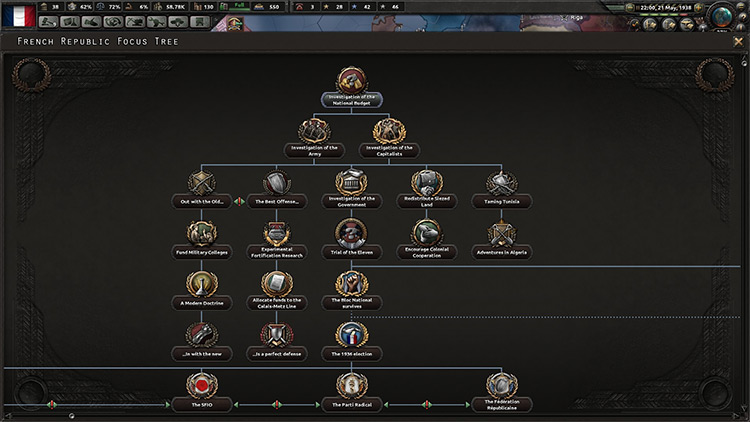Click the fuel status bar marked Full

[234, 7]
